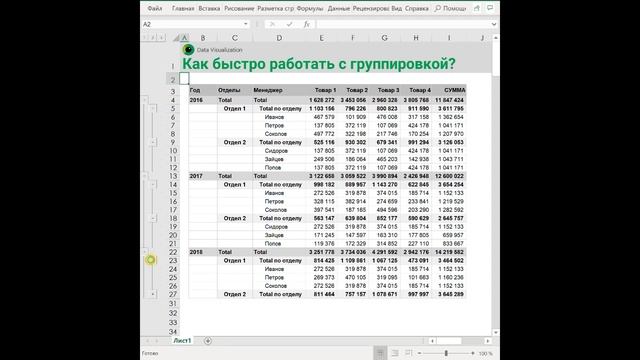This screenshot has height=360, width=640.
Task: Click the Data Visualization logo image
Action: coord(188,49)
